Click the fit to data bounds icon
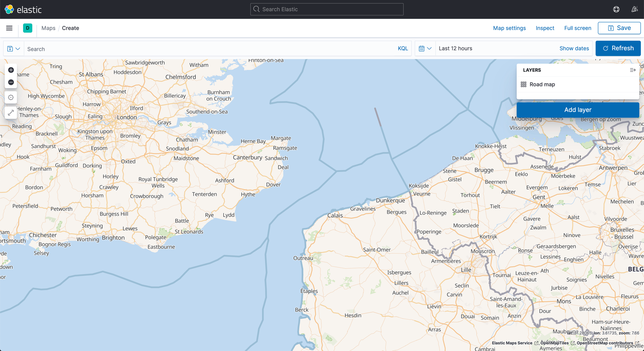This screenshot has width=644, height=351. (11, 112)
